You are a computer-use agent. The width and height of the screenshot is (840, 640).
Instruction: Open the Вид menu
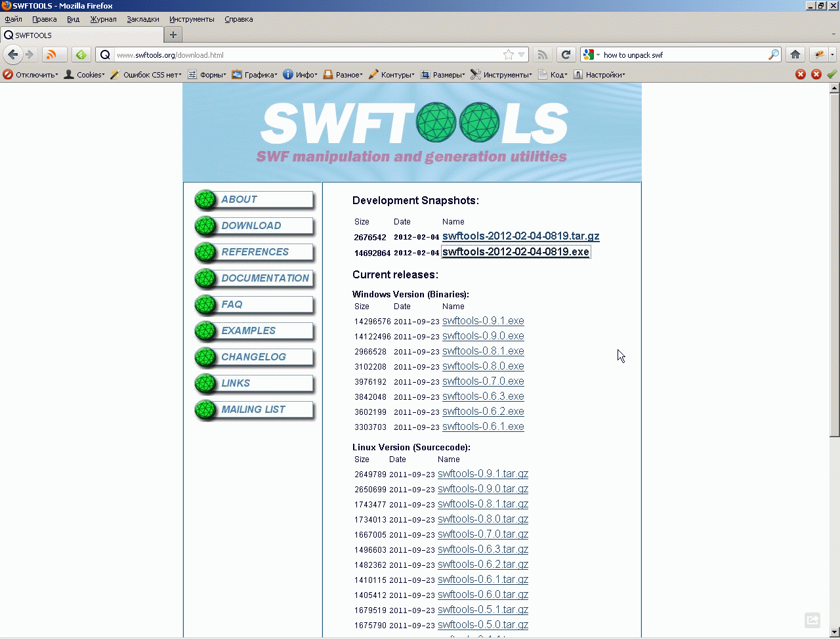coord(73,19)
